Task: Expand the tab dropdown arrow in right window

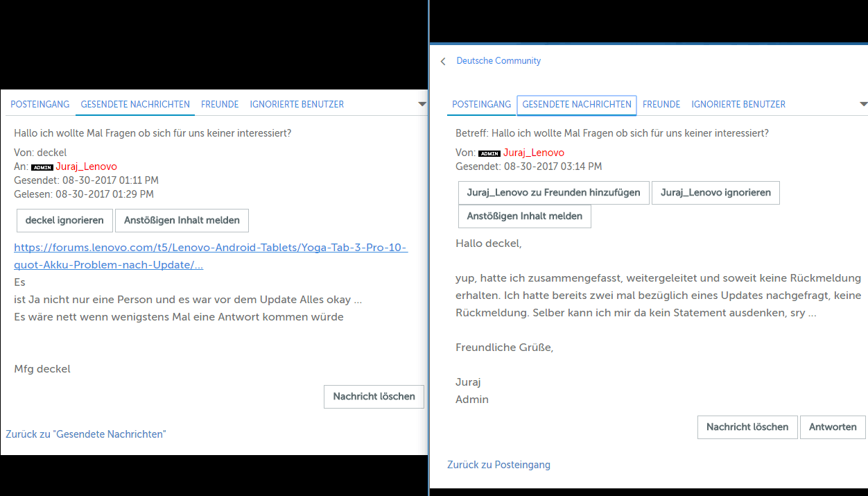Action: tap(863, 104)
